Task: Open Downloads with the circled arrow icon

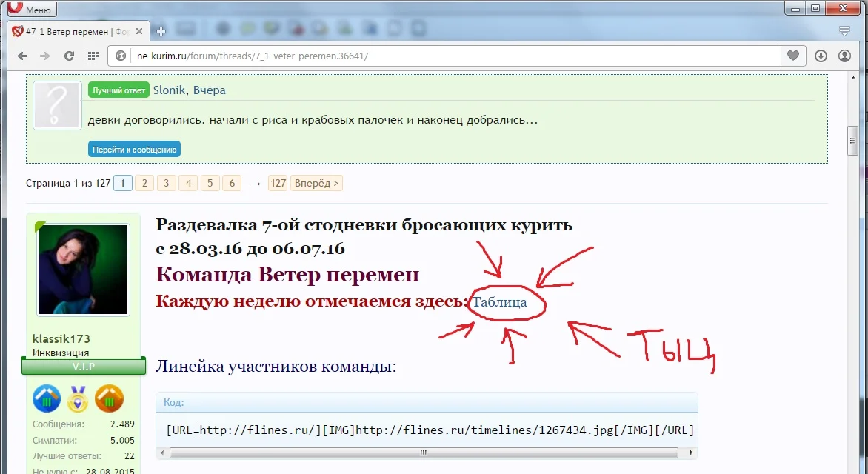Action: (x=821, y=55)
